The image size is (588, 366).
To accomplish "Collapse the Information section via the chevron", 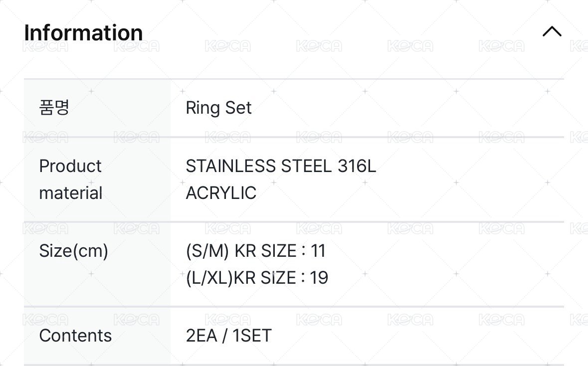I will (x=552, y=31).
